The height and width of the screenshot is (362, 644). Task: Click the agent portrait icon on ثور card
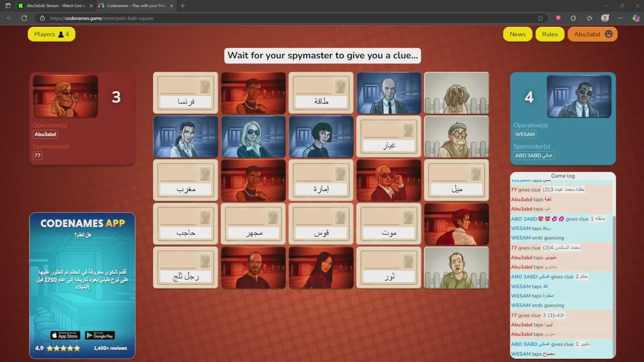click(x=409, y=261)
